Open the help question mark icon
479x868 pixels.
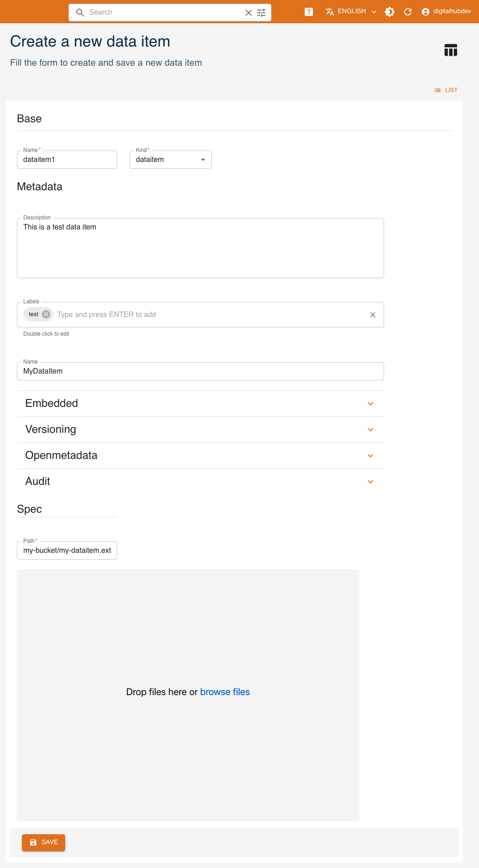309,12
